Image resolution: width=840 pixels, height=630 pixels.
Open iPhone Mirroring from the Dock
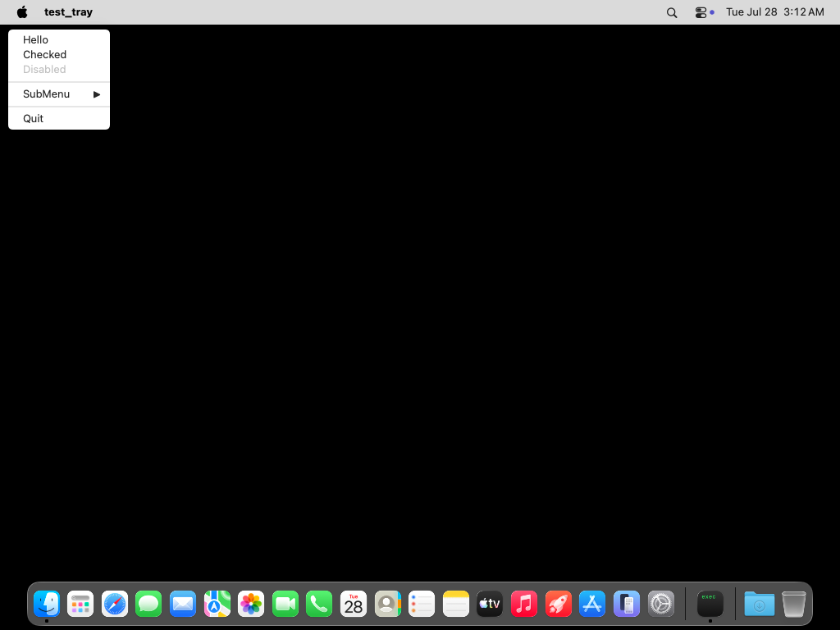(626, 604)
